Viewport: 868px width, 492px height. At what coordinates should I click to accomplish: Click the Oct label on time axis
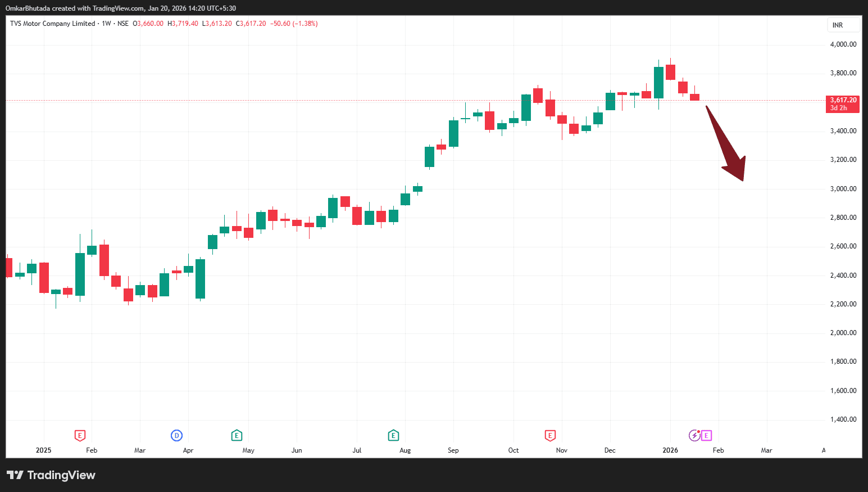pos(513,450)
